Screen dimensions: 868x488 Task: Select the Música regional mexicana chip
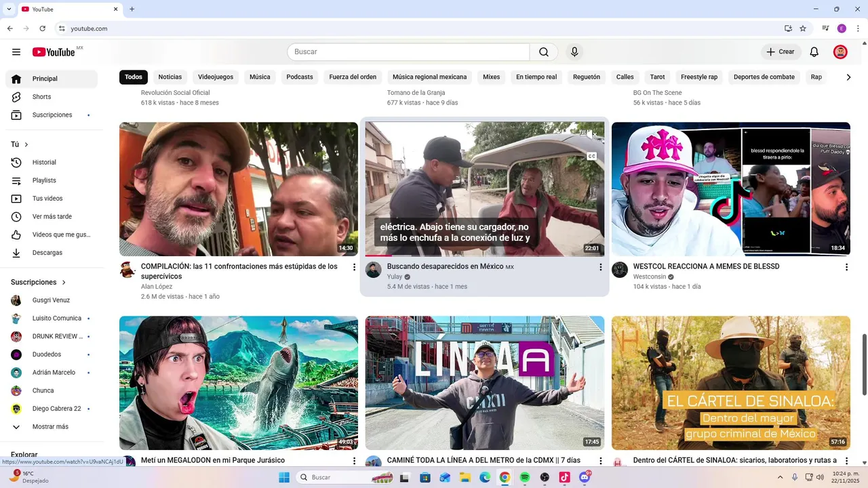click(430, 77)
